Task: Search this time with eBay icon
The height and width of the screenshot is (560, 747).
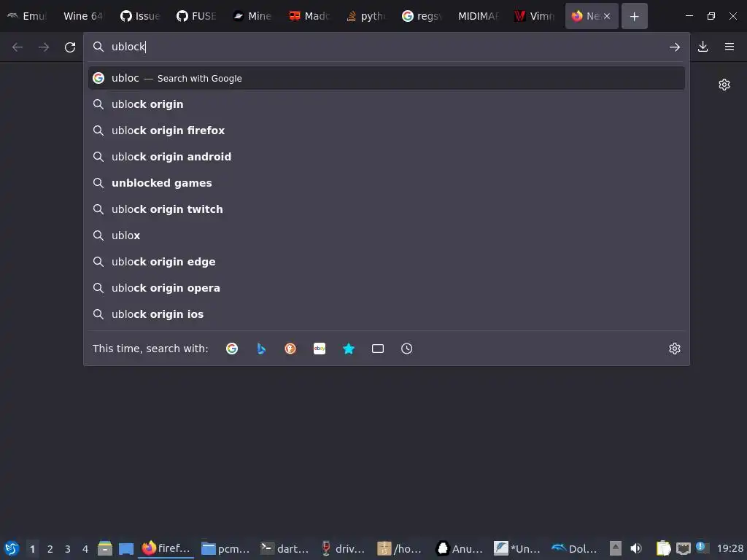Action: 320,349
